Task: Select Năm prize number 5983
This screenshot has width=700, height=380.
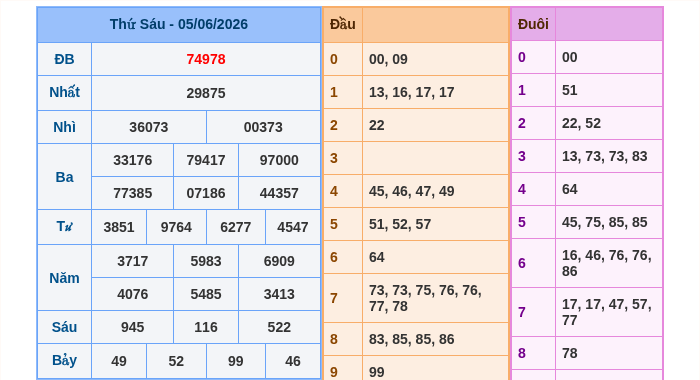Action: point(206,261)
